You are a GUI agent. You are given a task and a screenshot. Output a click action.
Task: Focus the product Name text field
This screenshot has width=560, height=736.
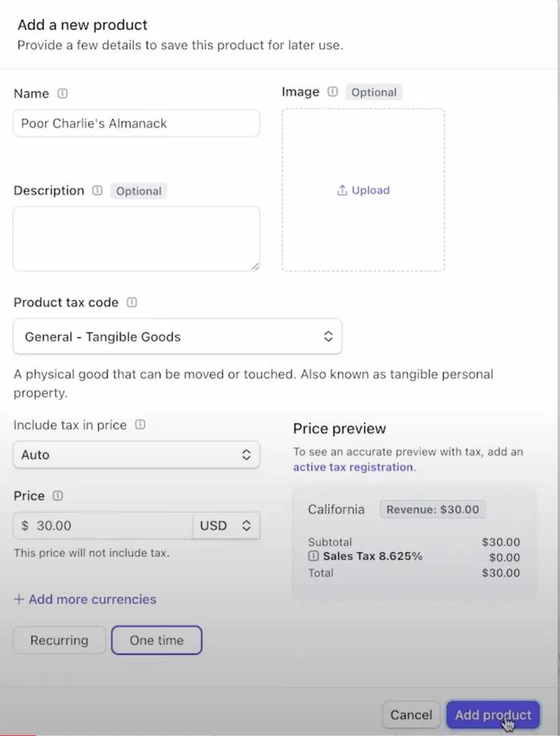coord(136,123)
